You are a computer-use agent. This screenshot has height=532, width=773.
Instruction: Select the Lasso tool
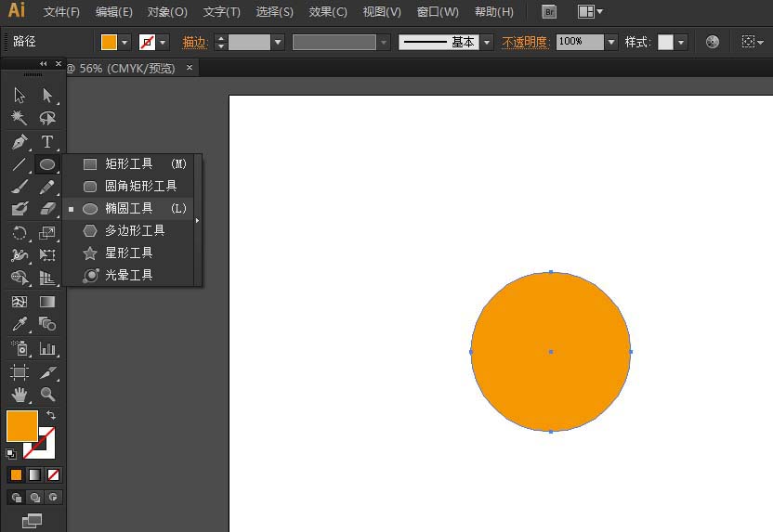point(47,118)
